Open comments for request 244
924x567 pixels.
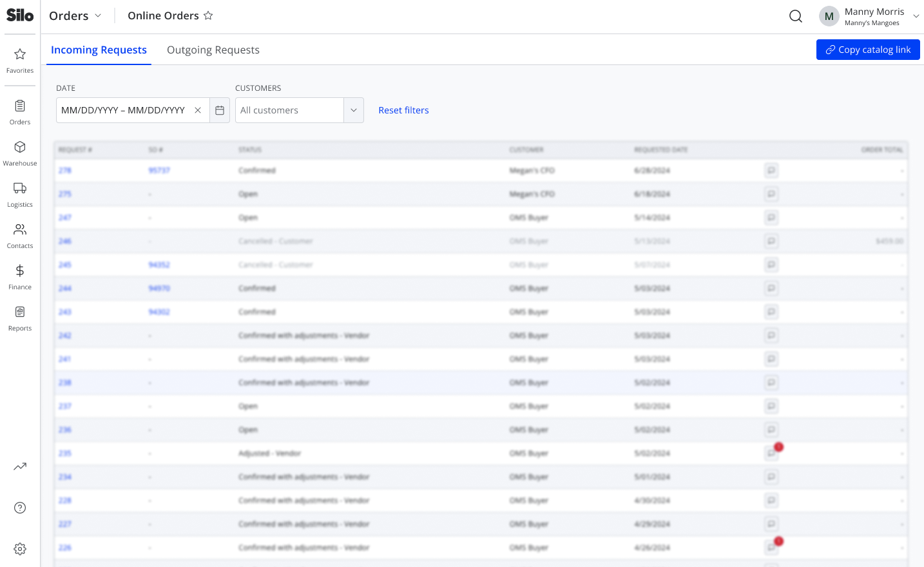tap(771, 288)
